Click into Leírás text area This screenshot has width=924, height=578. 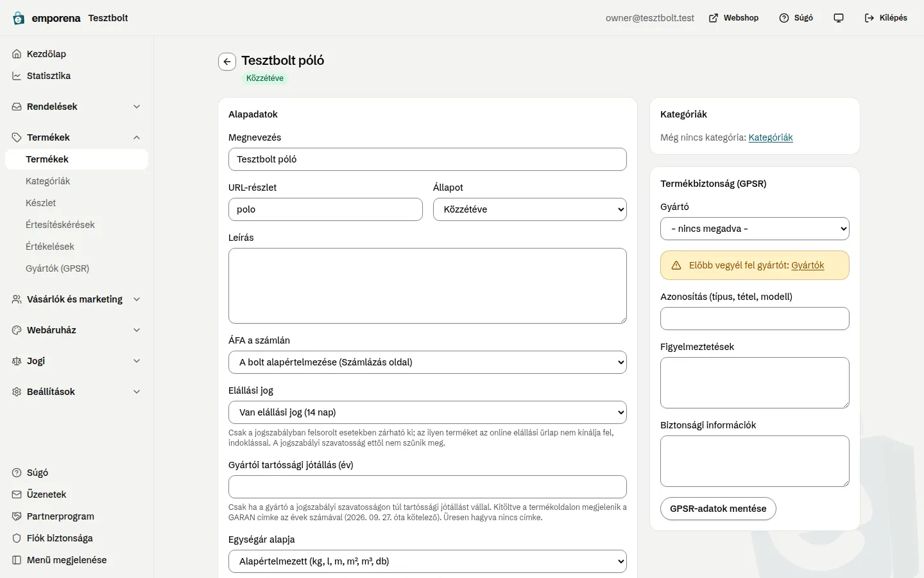pos(427,286)
